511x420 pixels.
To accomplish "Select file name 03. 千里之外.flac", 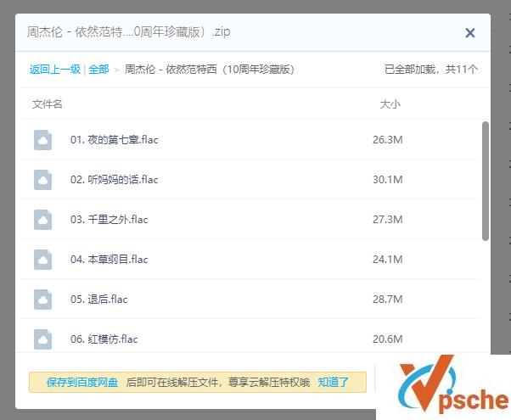I will 109,220.
